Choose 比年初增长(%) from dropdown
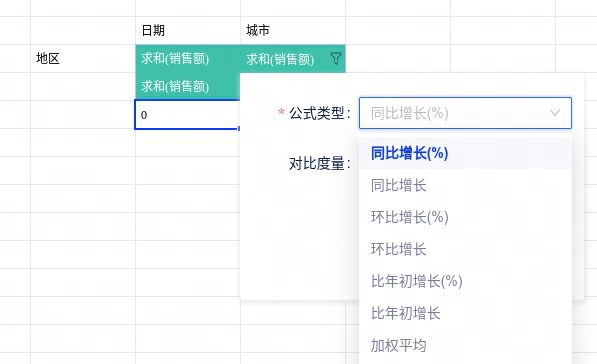 (465, 281)
